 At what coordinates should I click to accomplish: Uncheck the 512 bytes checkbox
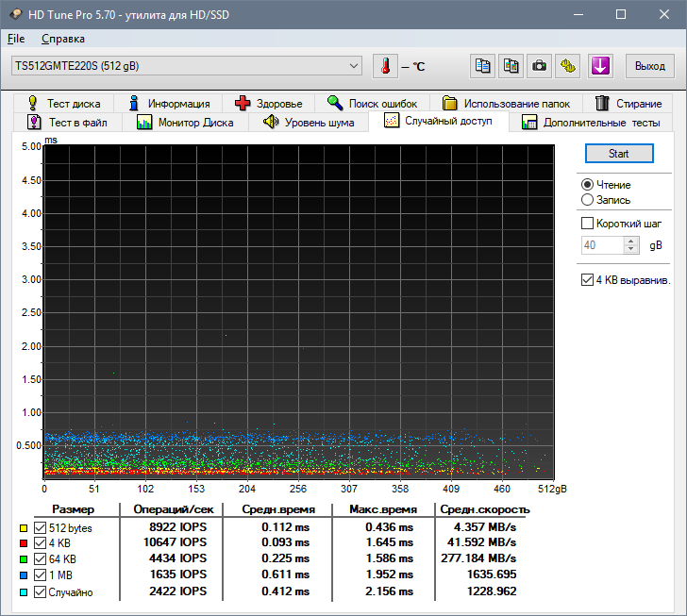(41, 528)
